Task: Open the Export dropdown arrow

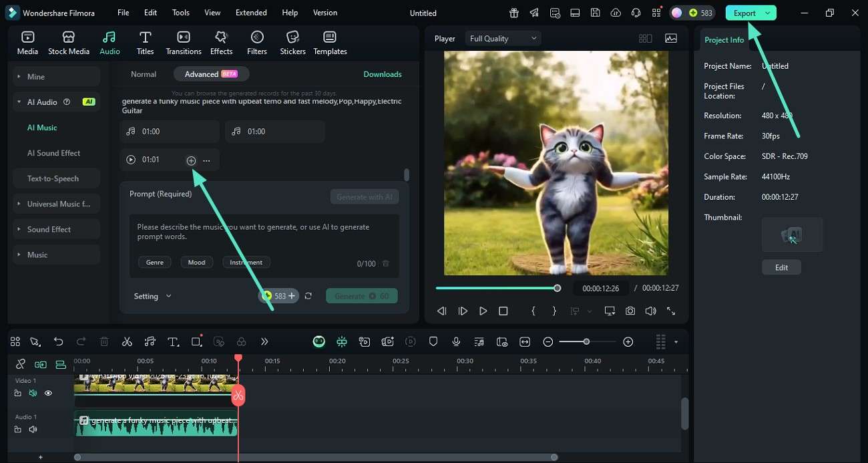Action: [x=768, y=13]
